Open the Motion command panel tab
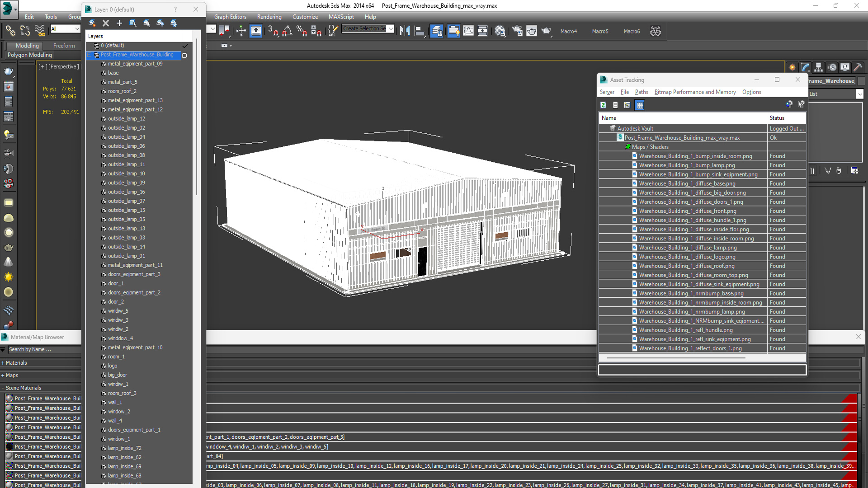868x488 pixels. tap(832, 67)
